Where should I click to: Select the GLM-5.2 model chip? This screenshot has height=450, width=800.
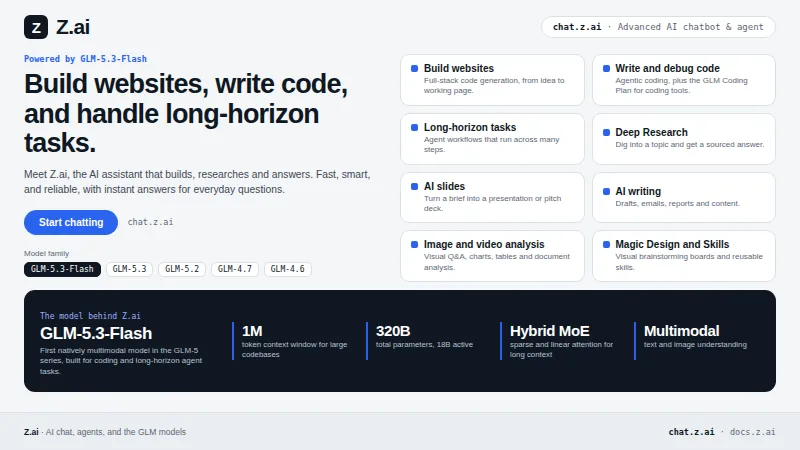182,269
